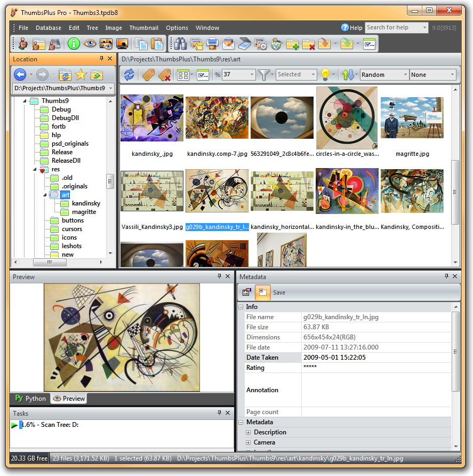The width and height of the screenshot is (473, 476).
Task: Switch to the Preview tab
Action: click(x=69, y=398)
